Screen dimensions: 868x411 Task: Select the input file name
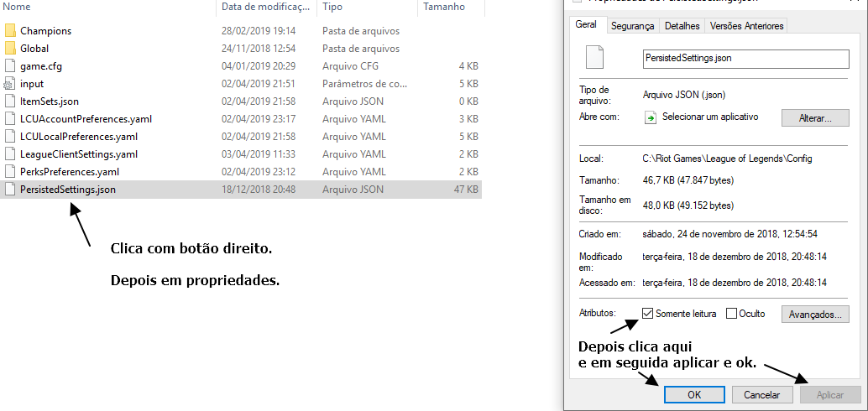click(x=32, y=84)
